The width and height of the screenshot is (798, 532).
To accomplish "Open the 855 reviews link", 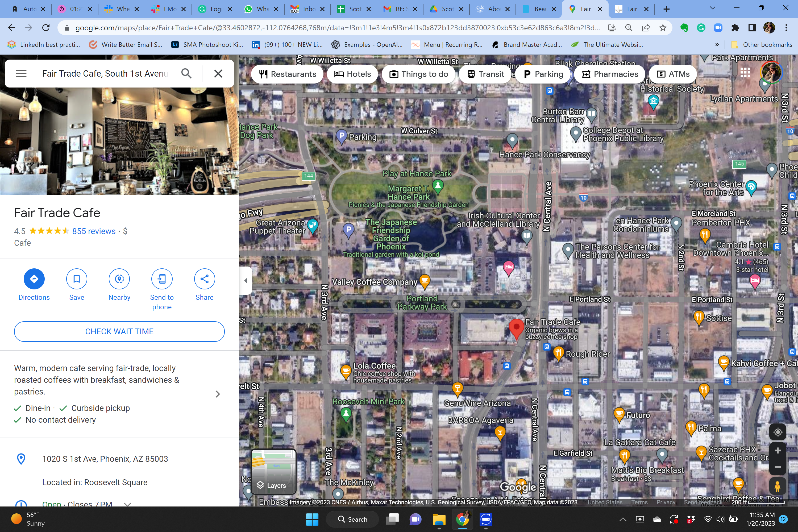I will pyautogui.click(x=94, y=231).
